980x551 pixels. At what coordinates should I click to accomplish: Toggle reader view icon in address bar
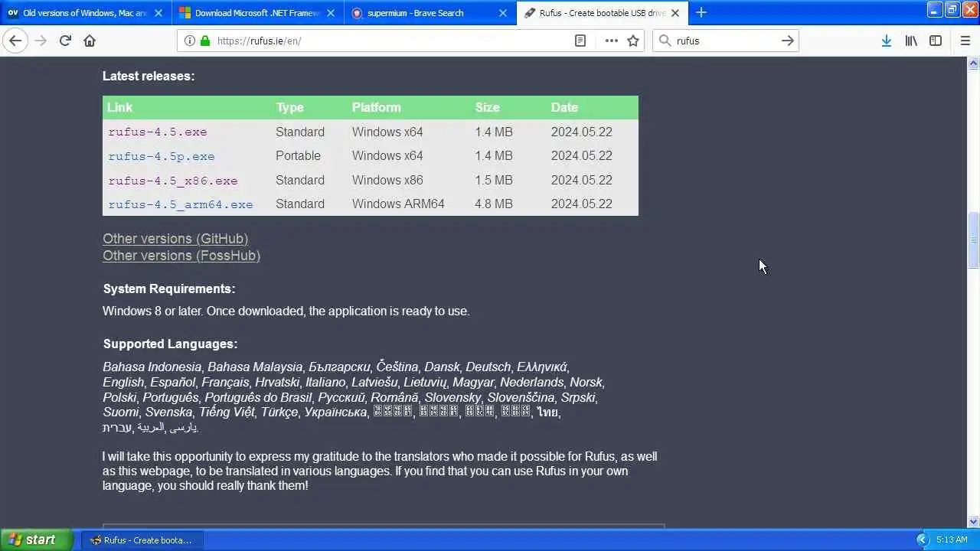(580, 41)
